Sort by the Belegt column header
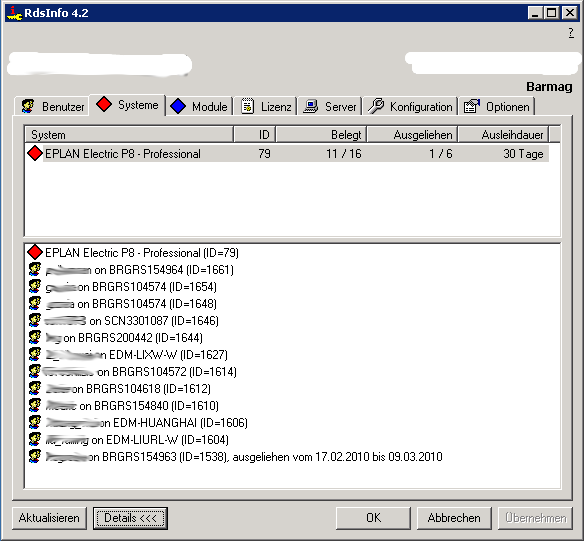Screen dimensions: 584x541 coord(321,134)
